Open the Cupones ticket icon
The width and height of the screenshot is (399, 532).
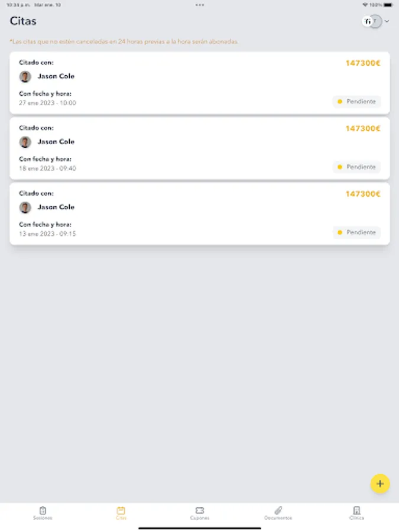pyautogui.click(x=200, y=510)
